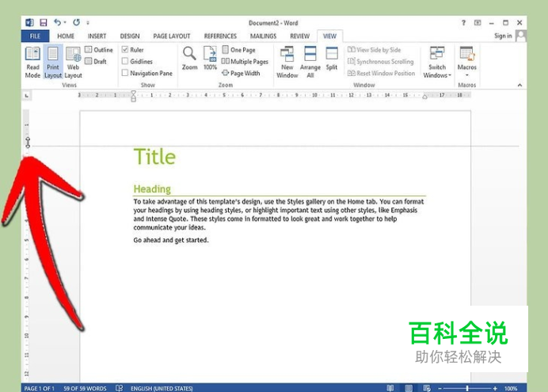Switch to Draft view
The height and width of the screenshot is (392, 548).
click(x=96, y=62)
